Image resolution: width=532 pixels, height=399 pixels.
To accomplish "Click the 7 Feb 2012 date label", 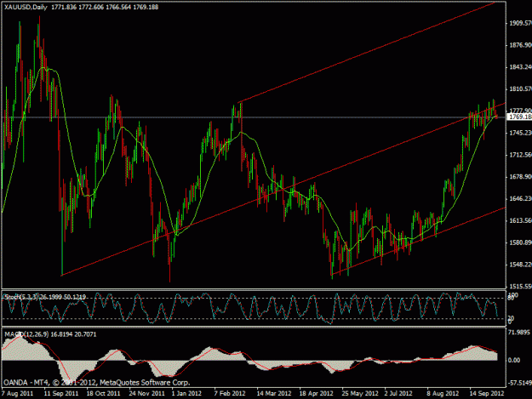I will pyautogui.click(x=230, y=394).
